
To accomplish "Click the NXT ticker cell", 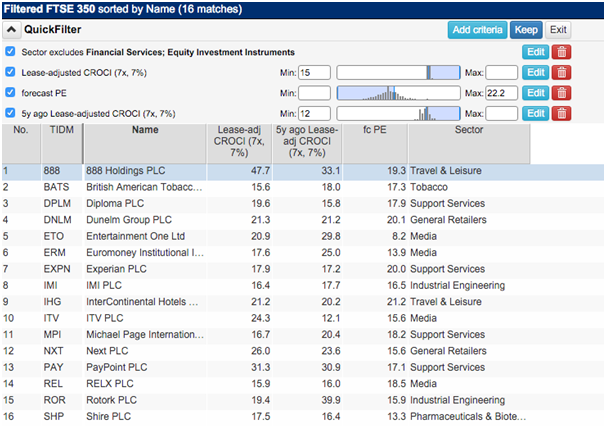I will tap(53, 351).
